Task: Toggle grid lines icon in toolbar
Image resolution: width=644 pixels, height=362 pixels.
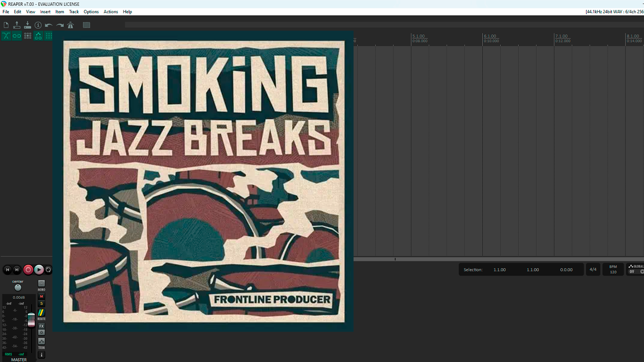Action: click(x=48, y=36)
